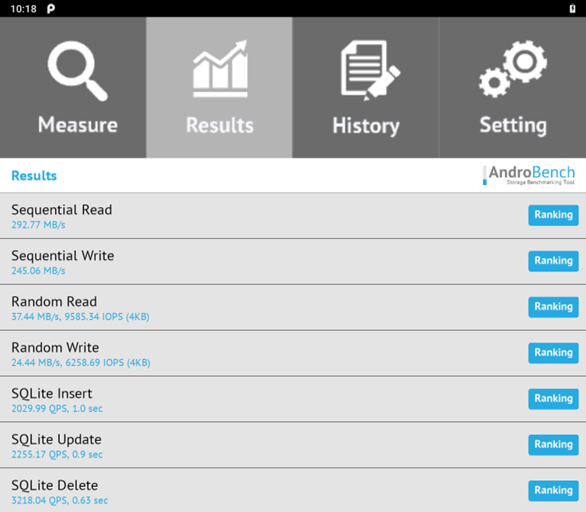Image resolution: width=586 pixels, height=512 pixels.
Task: Open the Setting gears icon
Action: [513, 69]
